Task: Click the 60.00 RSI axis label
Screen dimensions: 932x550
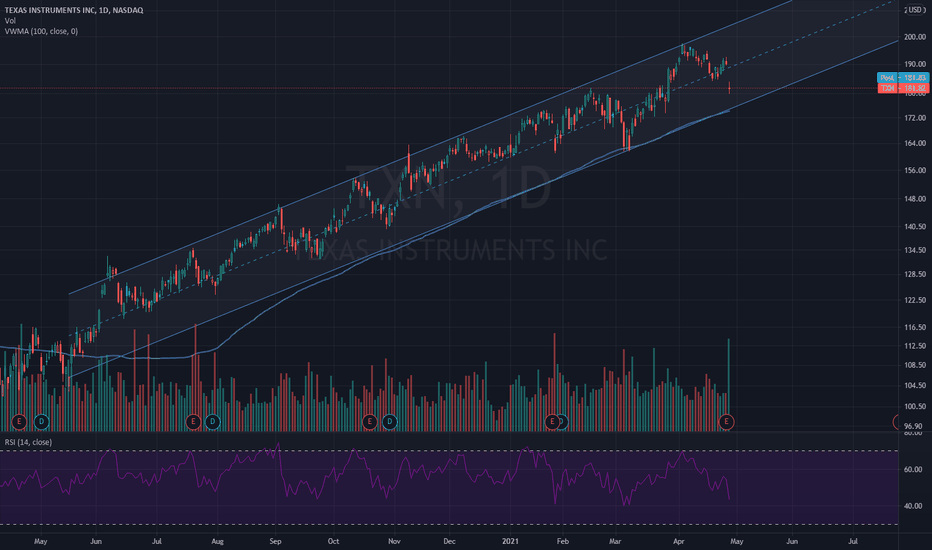Action: [913, 470]
